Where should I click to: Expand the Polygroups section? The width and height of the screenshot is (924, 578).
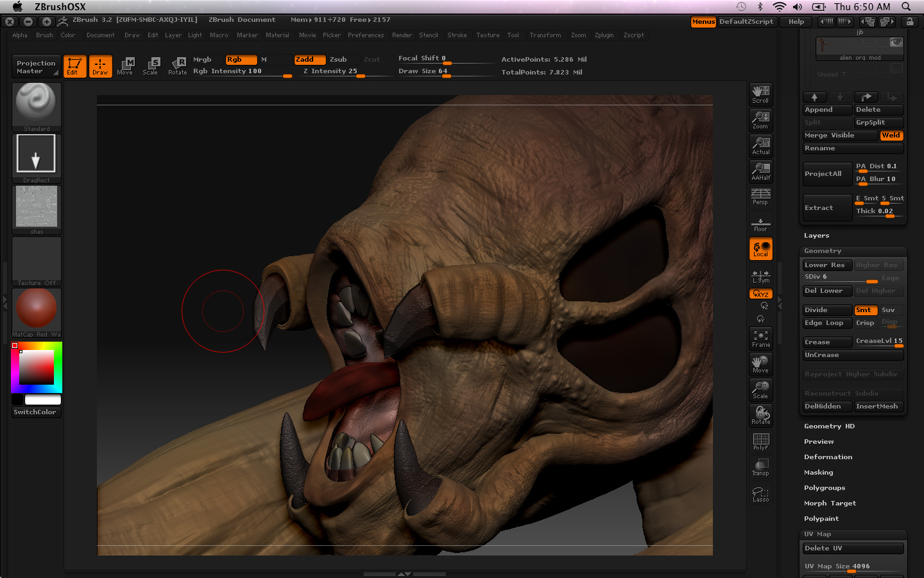pyautogui.click(x=824, y=488)
